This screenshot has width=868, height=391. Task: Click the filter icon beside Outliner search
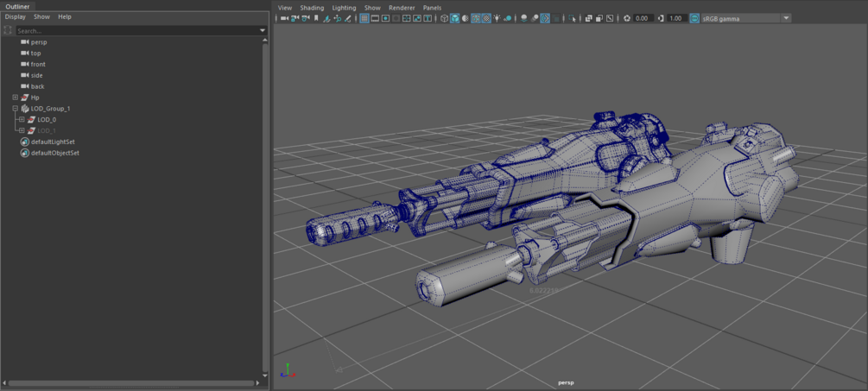(x=8, y=31)
